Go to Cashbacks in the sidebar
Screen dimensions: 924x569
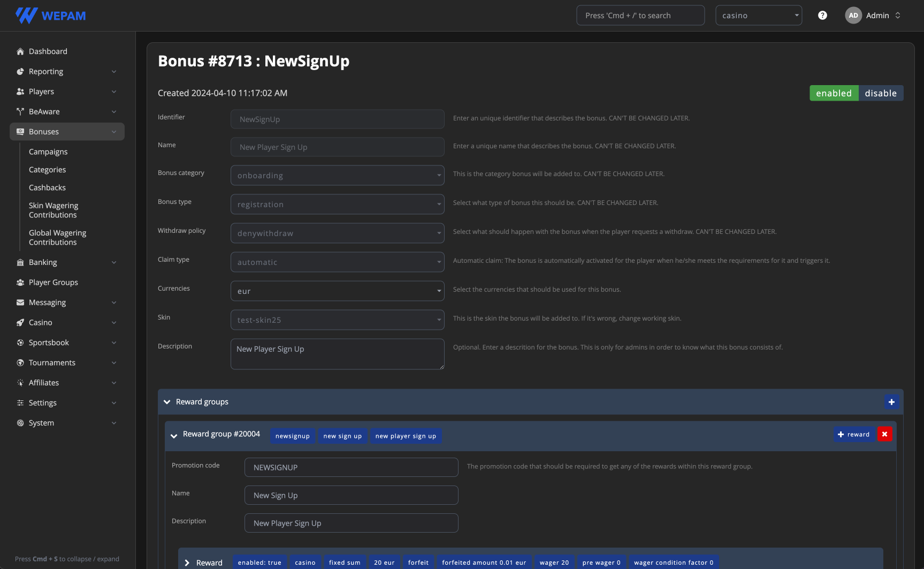[x=47, y=188]
